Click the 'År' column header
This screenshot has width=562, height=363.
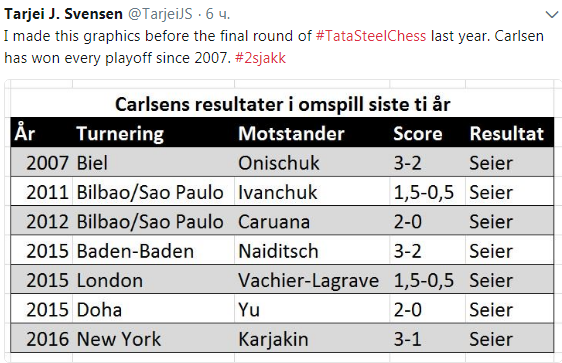(24, 132)
